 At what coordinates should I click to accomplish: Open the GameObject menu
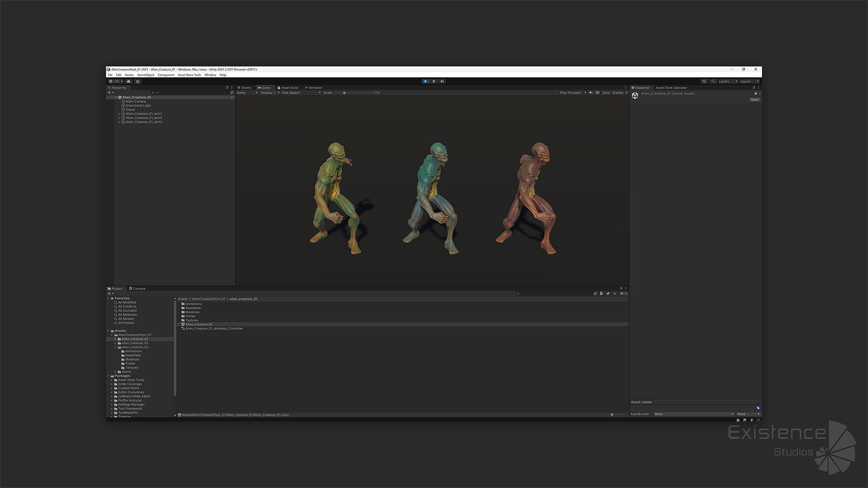[146, 75]
